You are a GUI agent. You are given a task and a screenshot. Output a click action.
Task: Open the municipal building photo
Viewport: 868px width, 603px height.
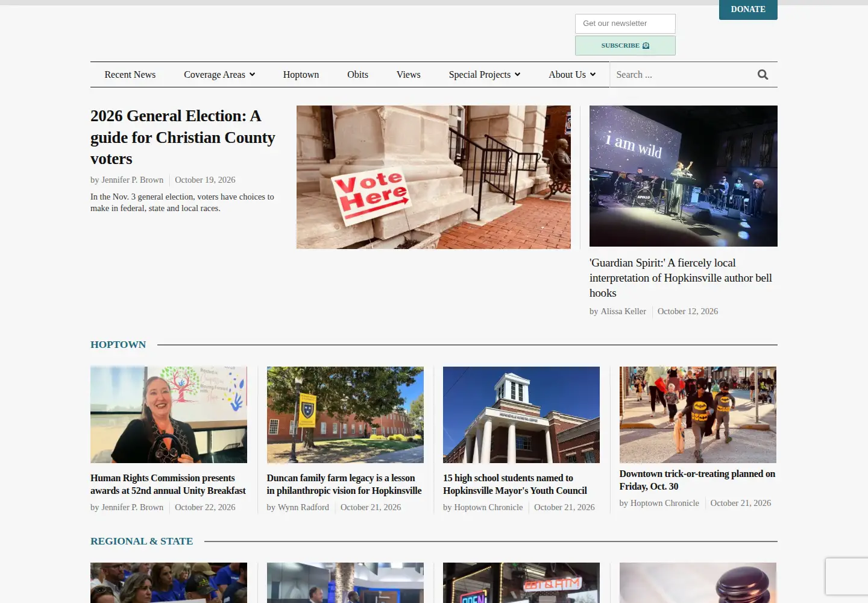point(521,415)
